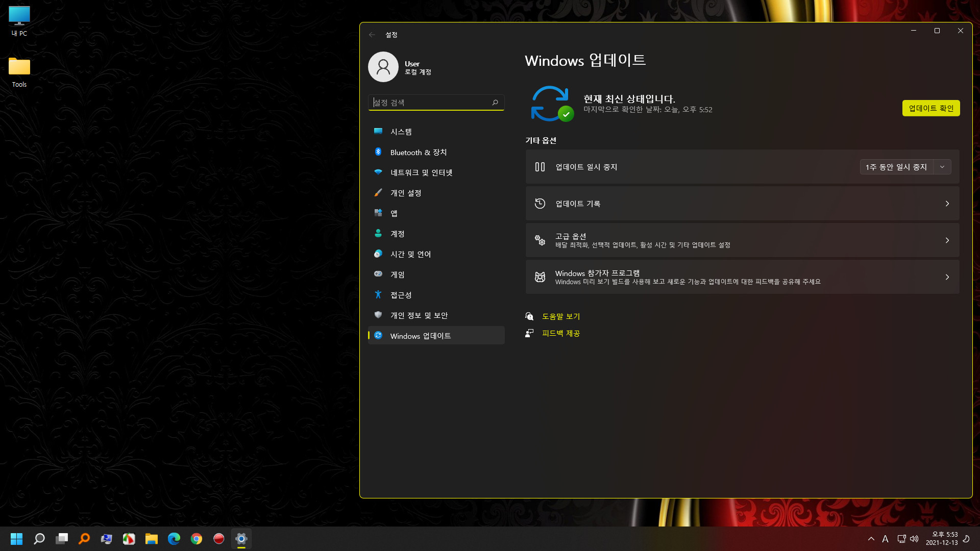Open the Windows Start menu

coord(17,539)
